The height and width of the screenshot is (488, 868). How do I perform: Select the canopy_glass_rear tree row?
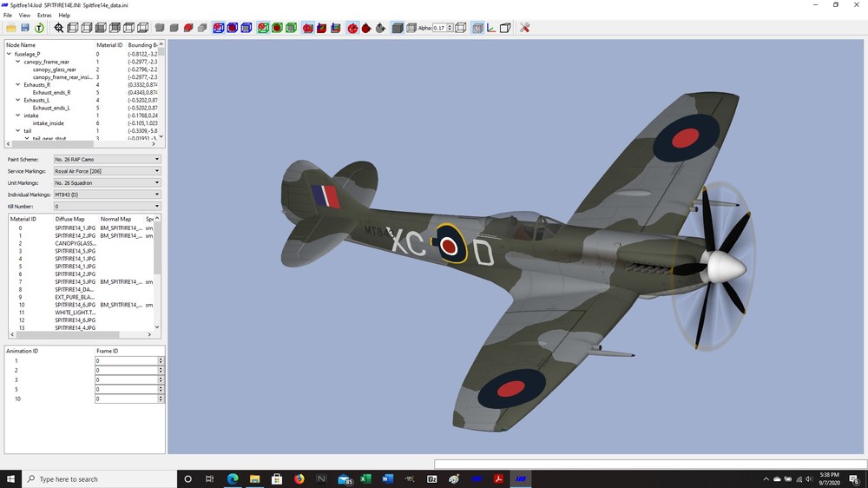pos(83,69)
